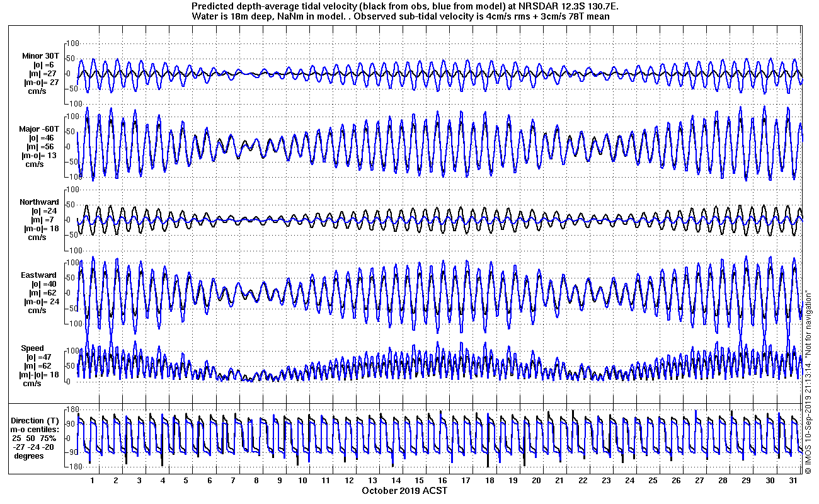Image resolution: width=819 pixels, height=504 pixels.
Task: Click 'm-o centiles:' label in Direction panel
Action: pos(35,429)
